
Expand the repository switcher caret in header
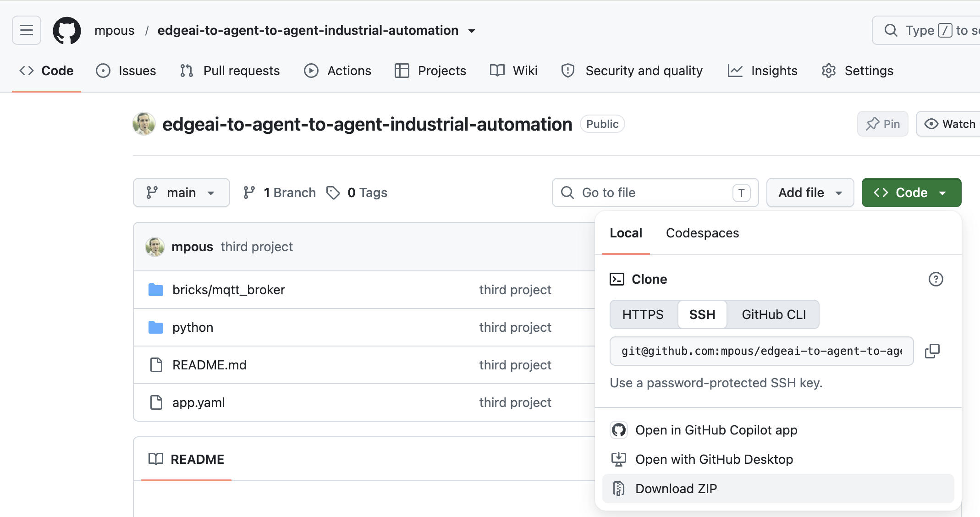point(472,31)
